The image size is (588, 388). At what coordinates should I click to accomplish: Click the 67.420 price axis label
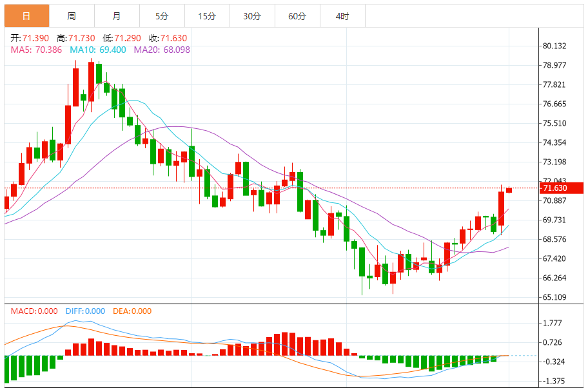[x=554, y=258]
